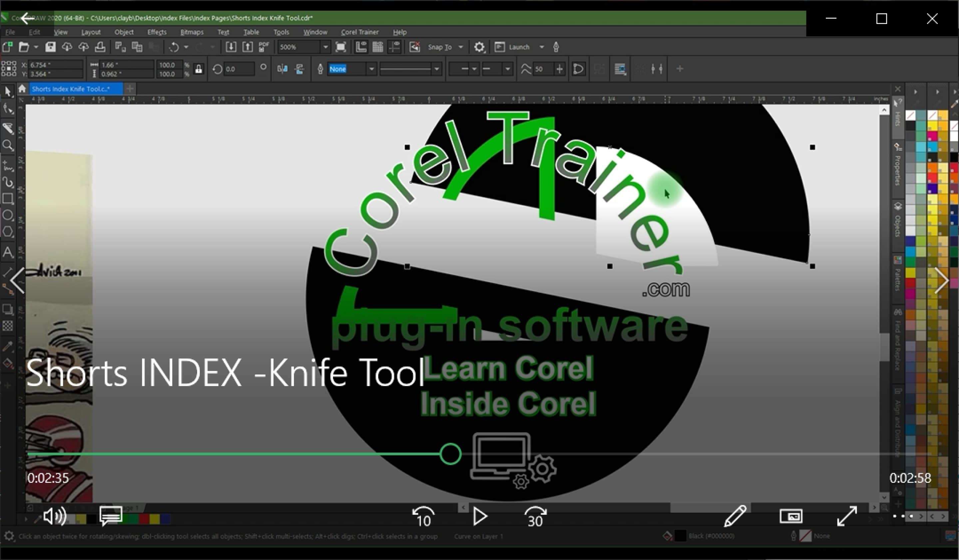959x560 pixels.
Task: Toggle full screen with diagonal arrows
Action: coord(847,516)
